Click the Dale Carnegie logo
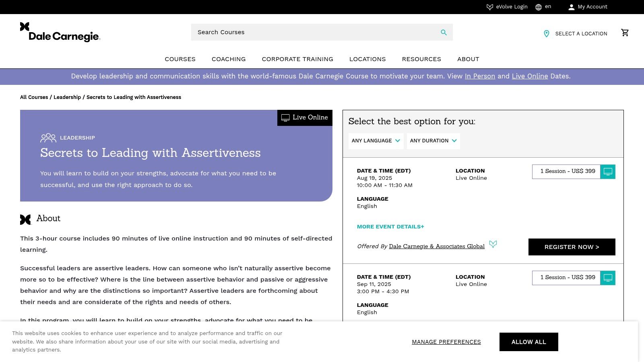This screenshot has width=644, height=362. click(x=60, y=32)
